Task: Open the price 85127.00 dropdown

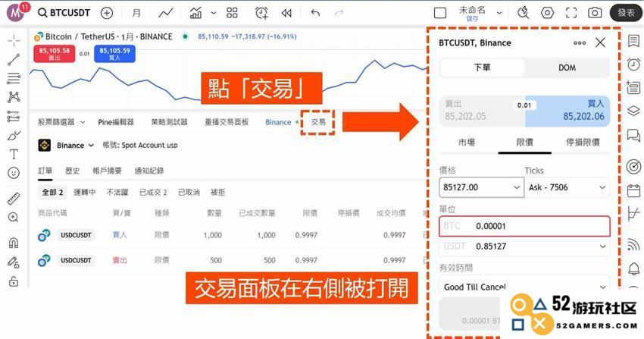Action: (517, 187)
